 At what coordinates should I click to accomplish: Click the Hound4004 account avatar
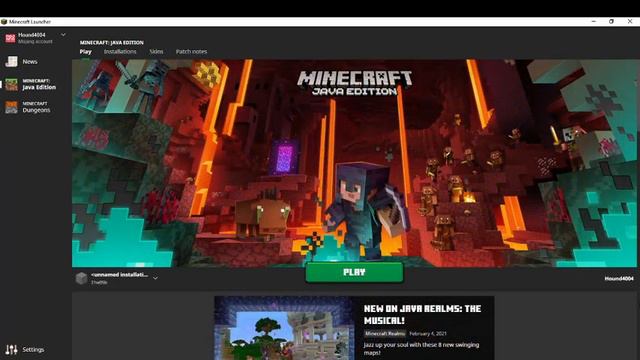(11, 38)
